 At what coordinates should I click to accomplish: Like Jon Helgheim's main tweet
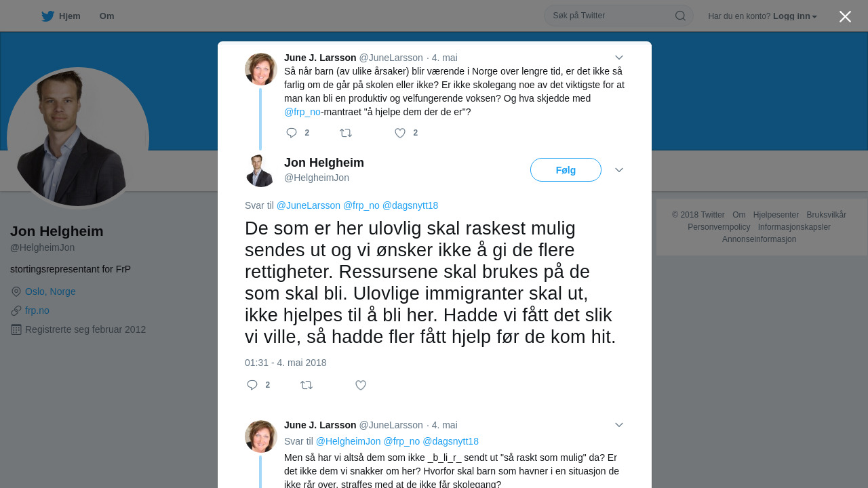click(x=361, y=385)
